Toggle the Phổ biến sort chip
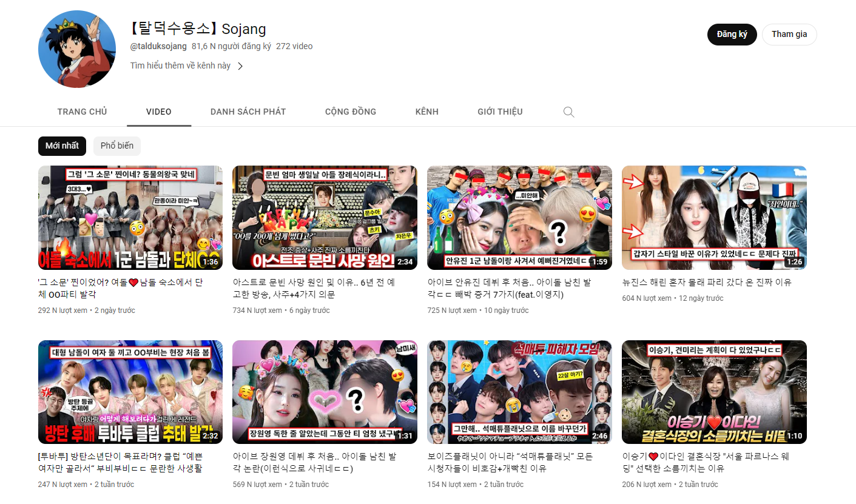This screenshot has height=504, width=856. (x=117, y=146)
